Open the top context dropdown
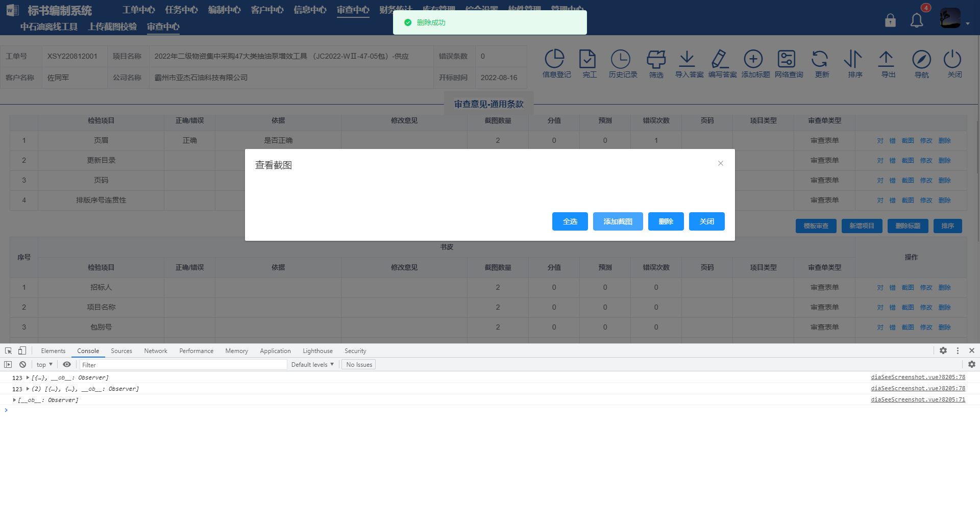Screen dimensions: 980x529 44,364
